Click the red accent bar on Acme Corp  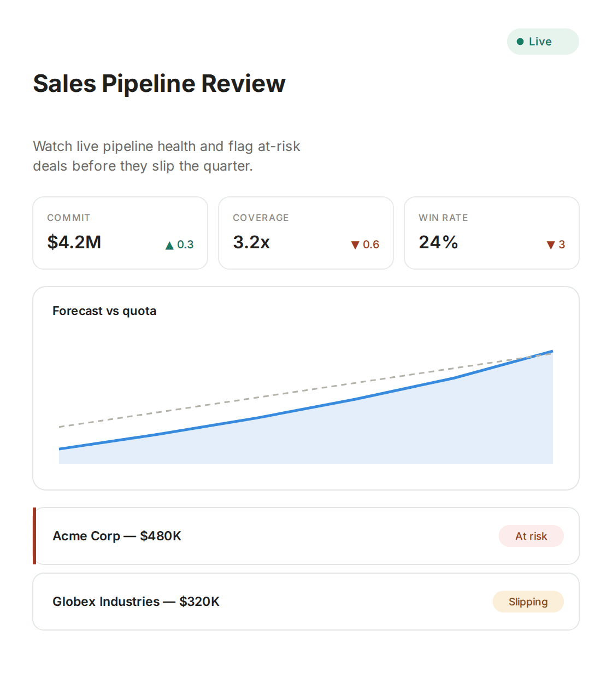coord(34,536)
